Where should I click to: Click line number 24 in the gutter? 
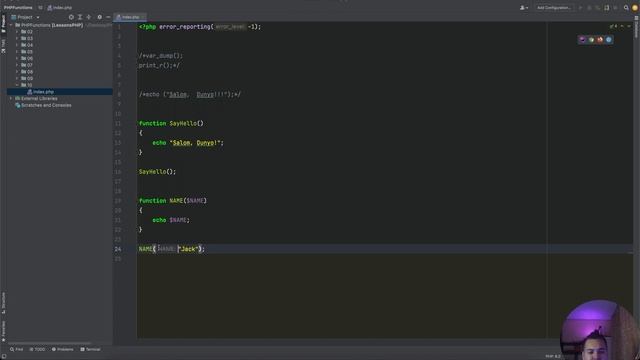pyautogui.click(x=118, y=249)
